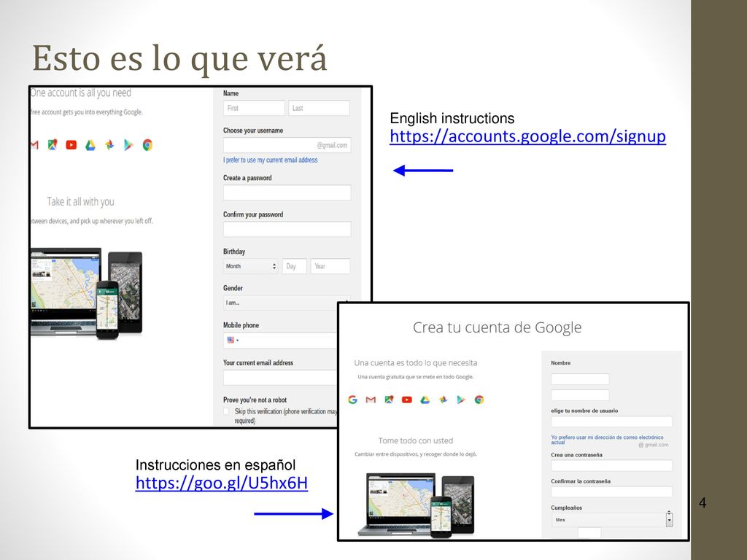This screenshot has height=560, width=747.
Task: Open the birthday Month dropdown
Action: tap(251, 266)
